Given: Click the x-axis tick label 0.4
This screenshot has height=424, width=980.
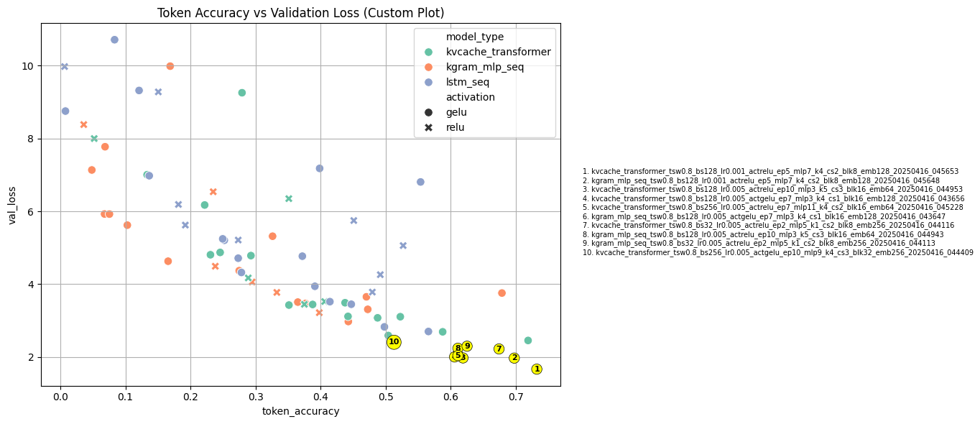Looking at the screenshot, I should [320, 396].
